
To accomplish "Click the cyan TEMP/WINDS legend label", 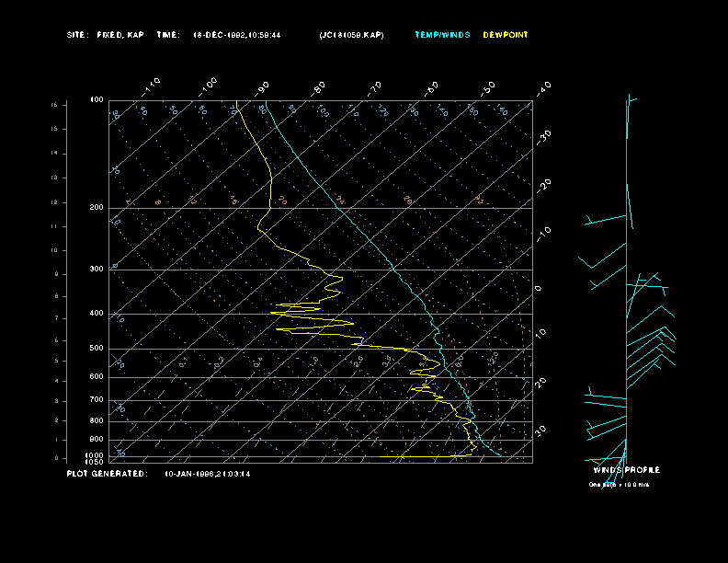I will [x=442, y=35].
